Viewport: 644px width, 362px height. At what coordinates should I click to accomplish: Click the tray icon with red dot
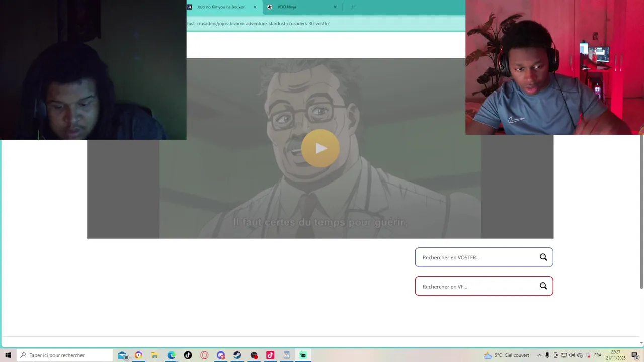point(588,355)
